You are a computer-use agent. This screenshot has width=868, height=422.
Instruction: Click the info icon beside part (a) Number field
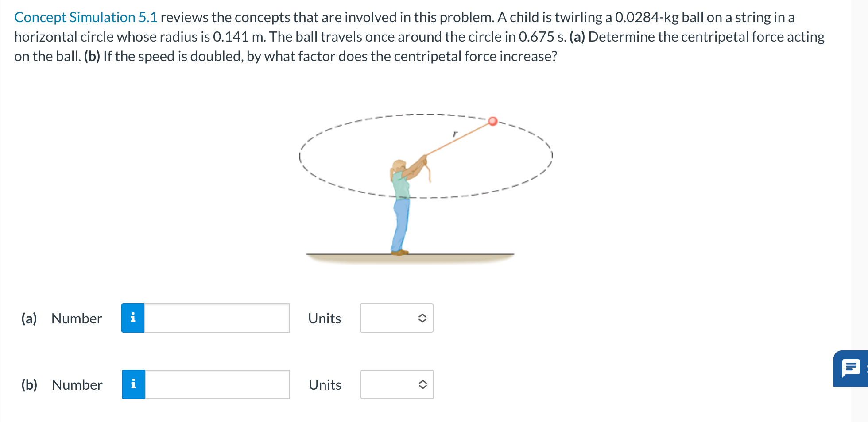pos(132,318)
